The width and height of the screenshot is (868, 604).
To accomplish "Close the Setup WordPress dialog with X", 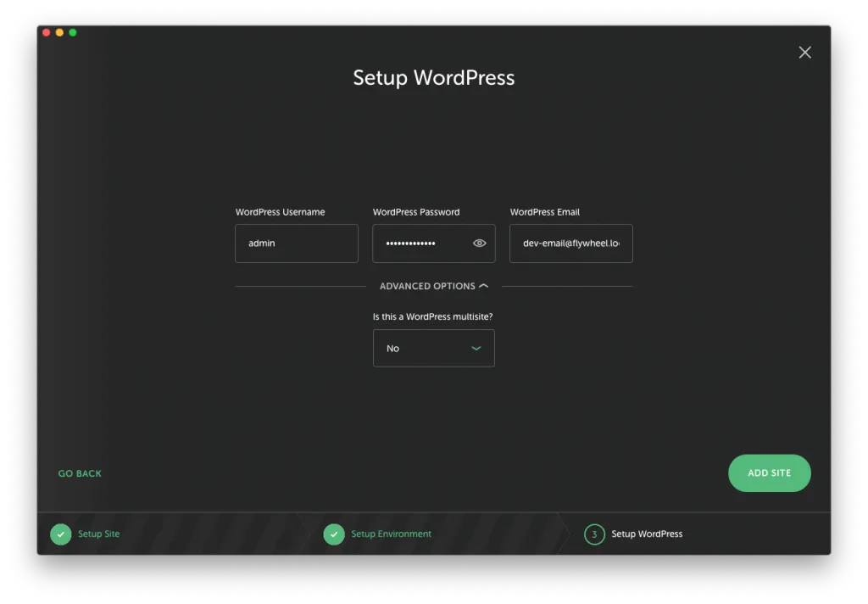I will [804, 52].
